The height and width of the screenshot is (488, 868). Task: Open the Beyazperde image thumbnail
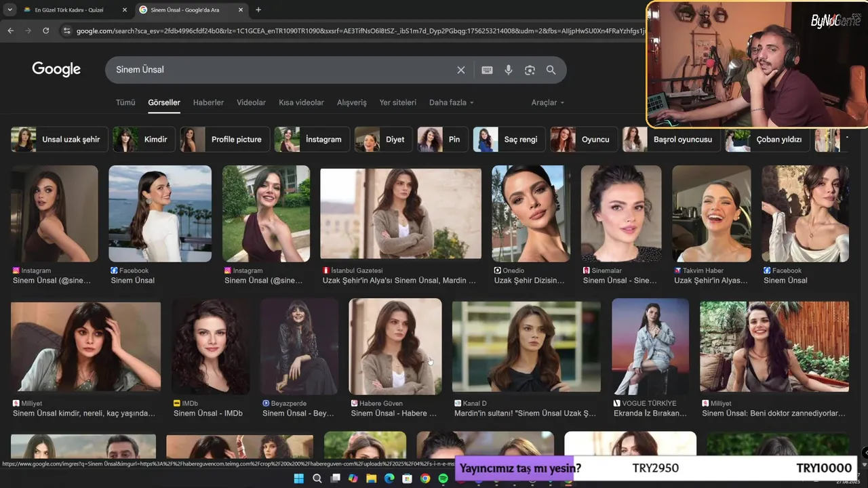click(x=299, y=346)
